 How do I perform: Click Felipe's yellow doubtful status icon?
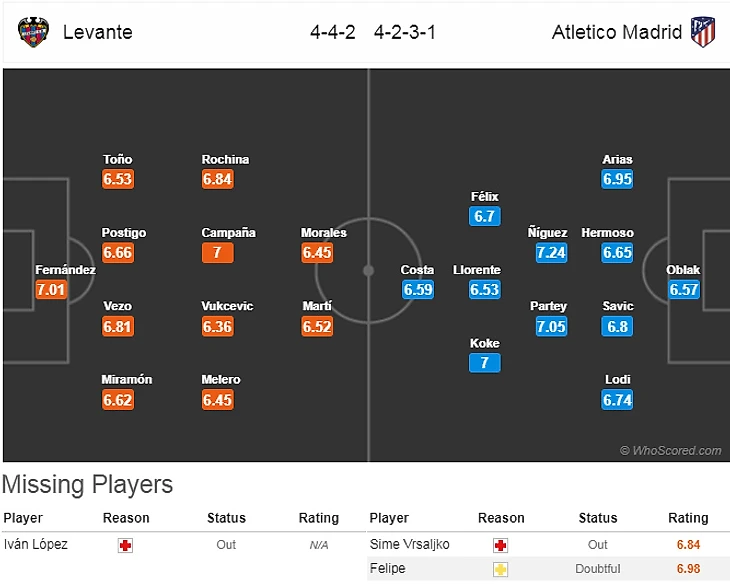click(501, 569)
